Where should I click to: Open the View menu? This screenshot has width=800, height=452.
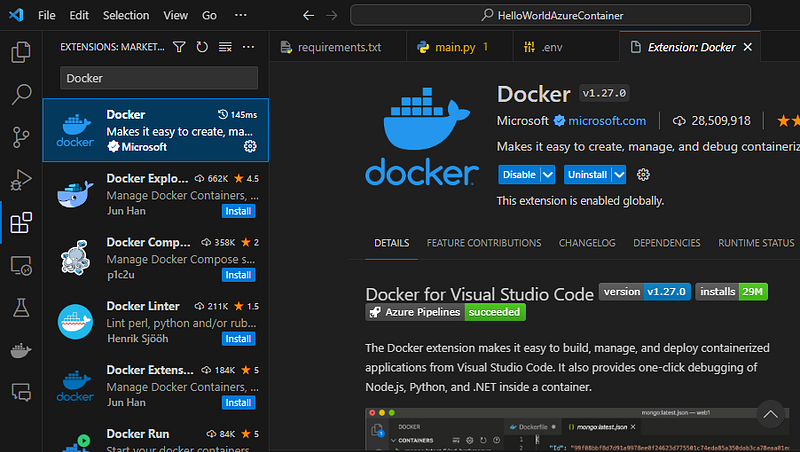click(176, 15)
